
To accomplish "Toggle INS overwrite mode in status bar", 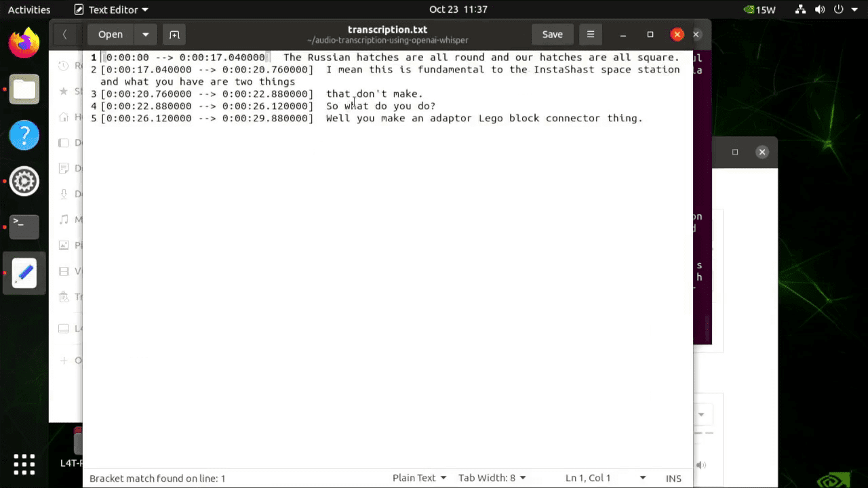I will click(673, 478).
